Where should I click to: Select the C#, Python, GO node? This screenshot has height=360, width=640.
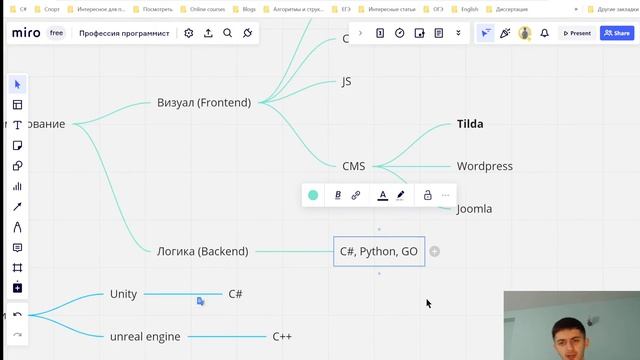(379, 251)
